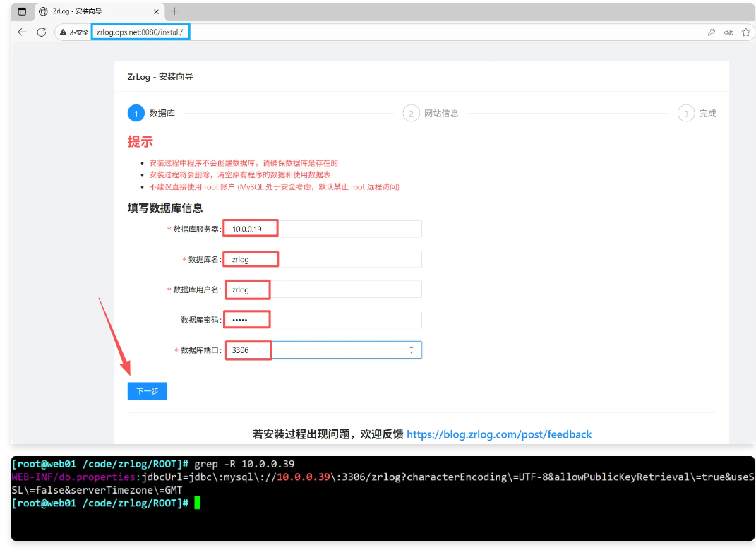Bookmark the page with the star icon
The width and height of the screenshot is (756, 550).
click(745, 32)
